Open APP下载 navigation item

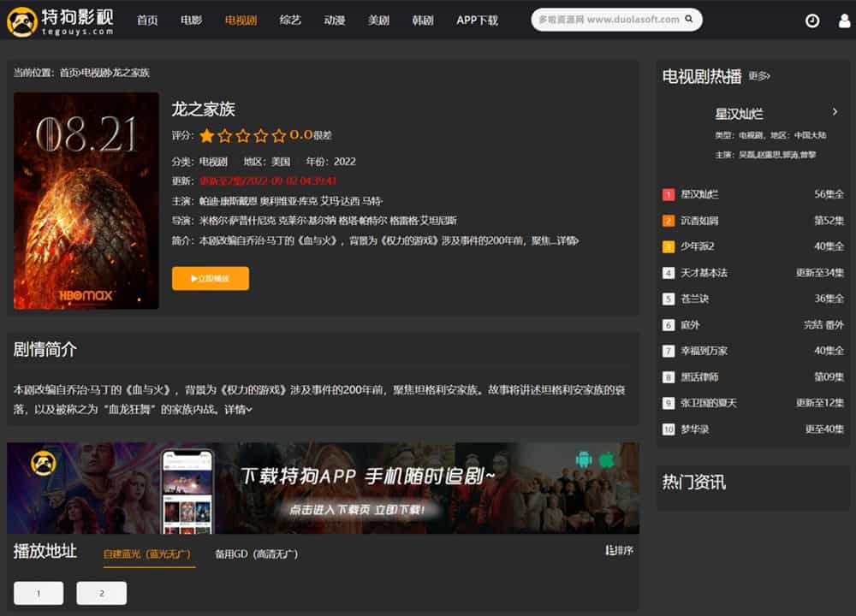[477, 21]
